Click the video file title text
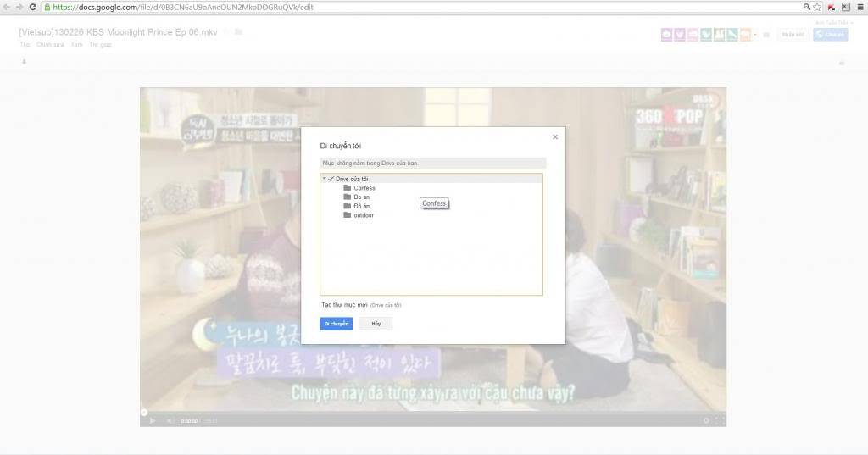 118,32
